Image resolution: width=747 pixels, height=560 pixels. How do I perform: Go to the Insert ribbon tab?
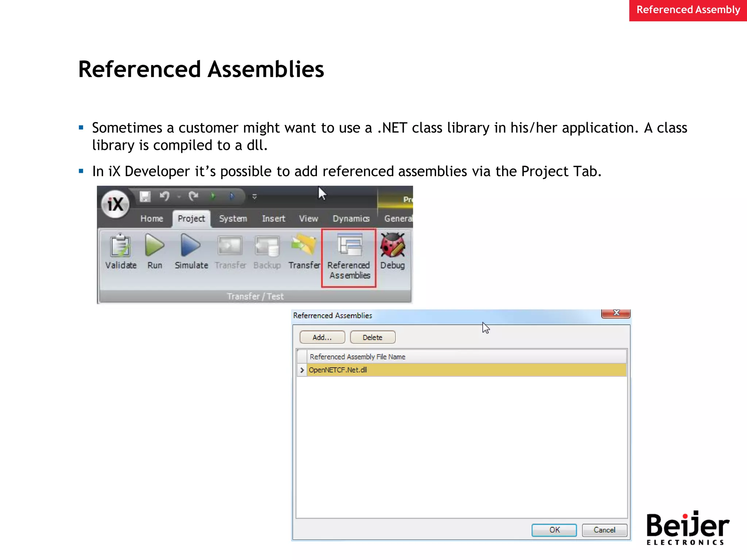tap(274, 218)
